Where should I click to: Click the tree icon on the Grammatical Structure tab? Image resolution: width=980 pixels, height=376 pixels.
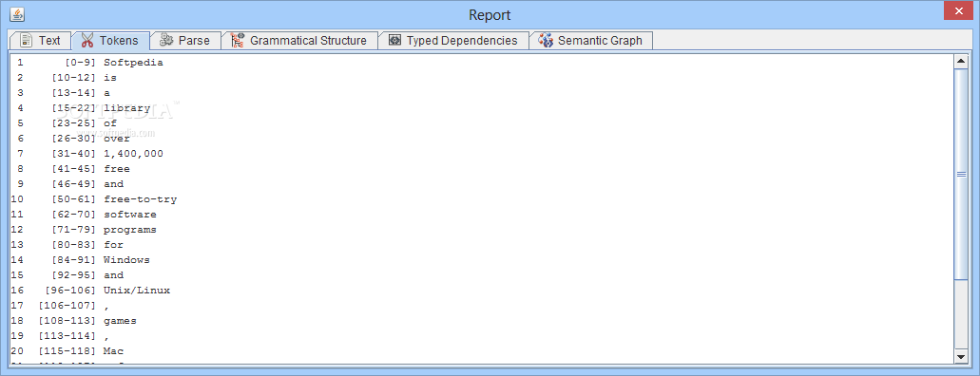coord(238,41)
